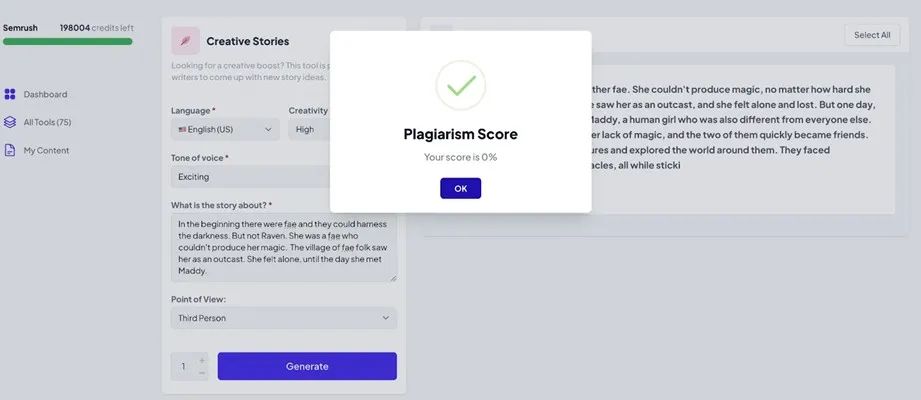Open My Content in the sidebar

tap(46, 150)
